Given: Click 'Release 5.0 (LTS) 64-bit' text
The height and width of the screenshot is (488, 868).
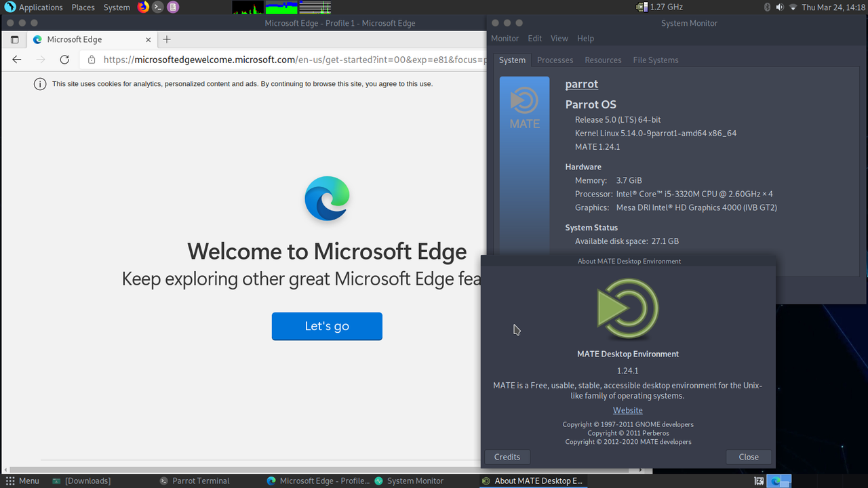Looking at the screenshot, I should pyautogui.click(x=618, y=119).
